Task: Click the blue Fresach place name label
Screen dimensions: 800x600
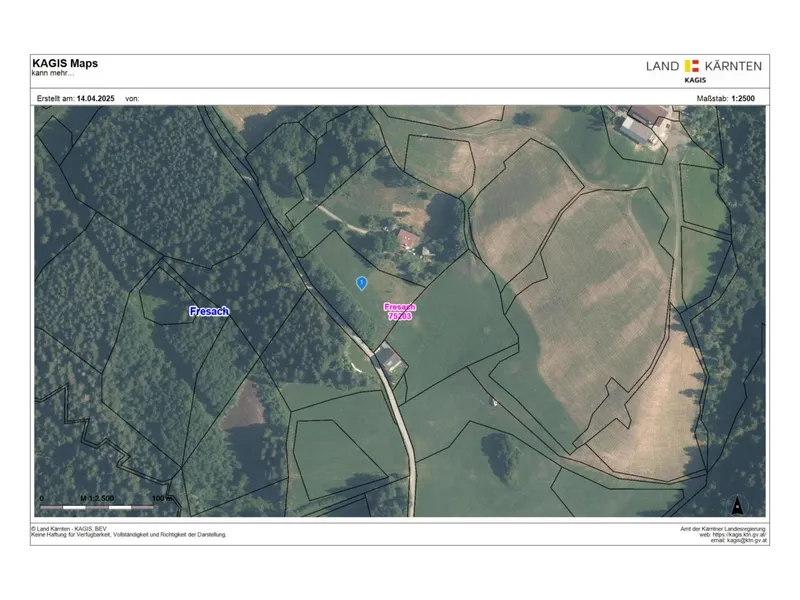Action: [x=209, y=312]
